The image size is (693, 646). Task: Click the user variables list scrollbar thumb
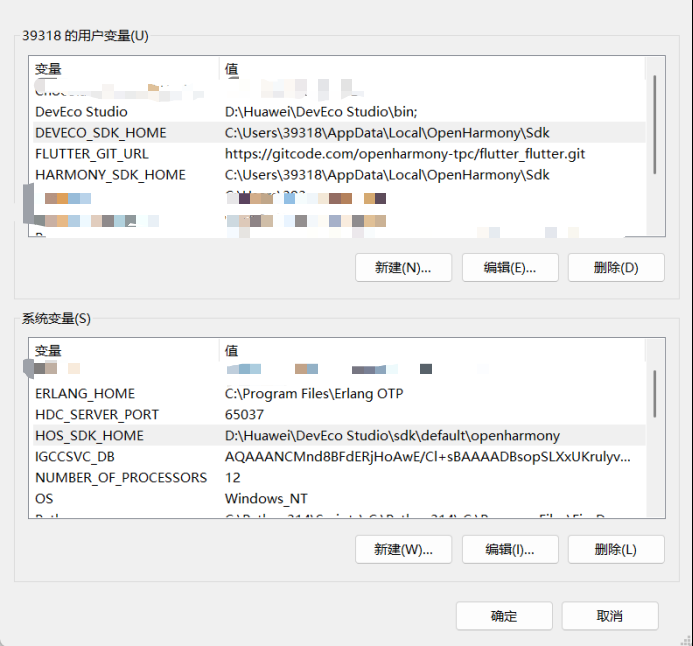pos(655,125)
